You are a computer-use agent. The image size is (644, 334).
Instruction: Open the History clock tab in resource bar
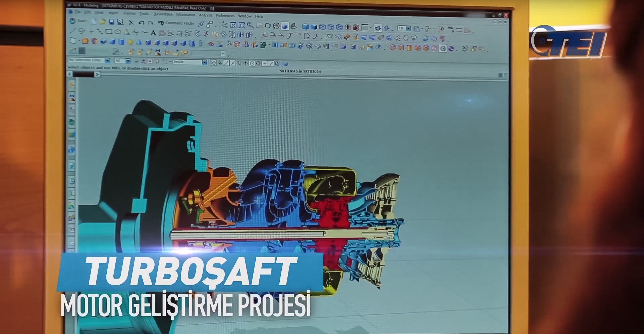[72, 181]
